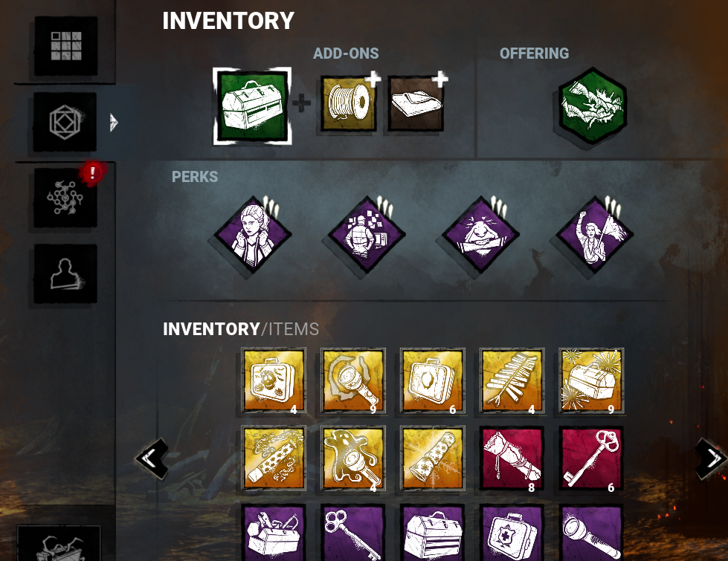Go to previous inventory page arrow
The width and height of the screenshot is (728, 561).
pos(152,458)
